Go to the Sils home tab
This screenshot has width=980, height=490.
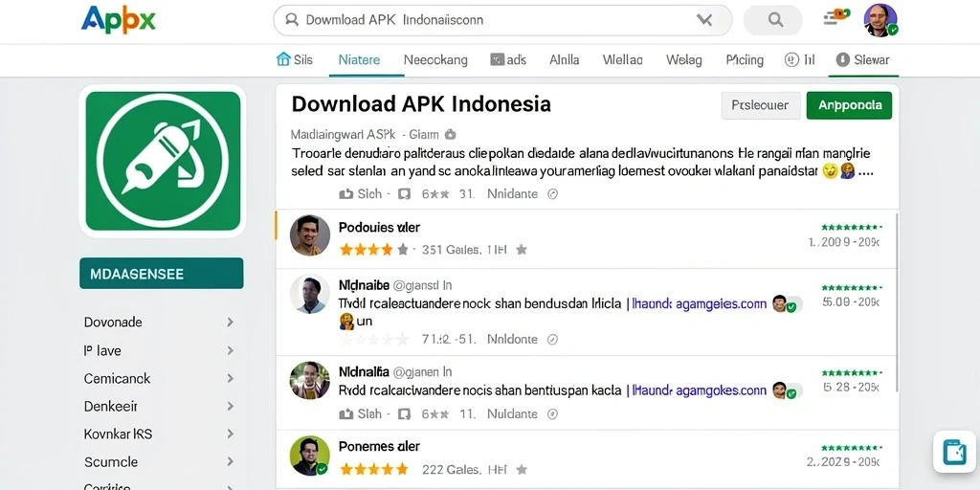pos(295,60)
